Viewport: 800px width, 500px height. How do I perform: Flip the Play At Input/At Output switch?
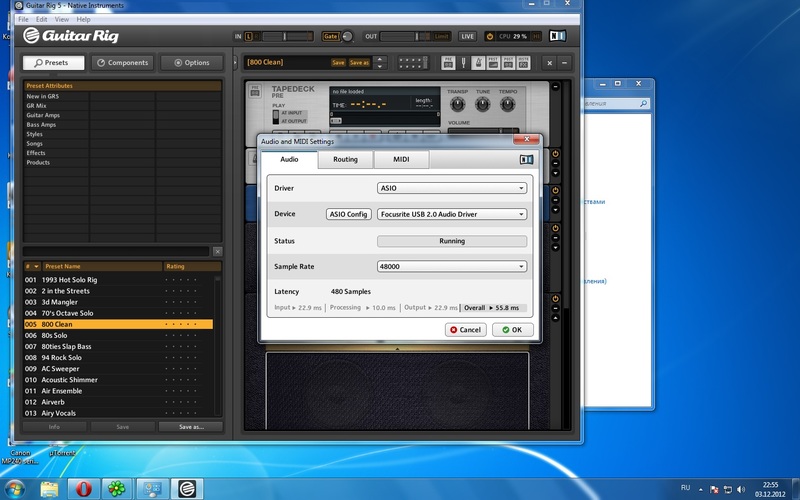click(276, 116)
